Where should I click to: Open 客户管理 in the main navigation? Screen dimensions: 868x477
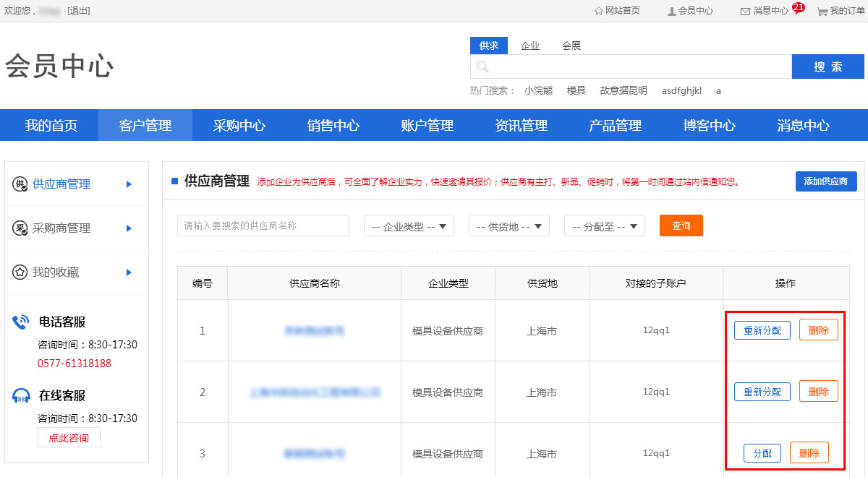[x=145, y=125]
